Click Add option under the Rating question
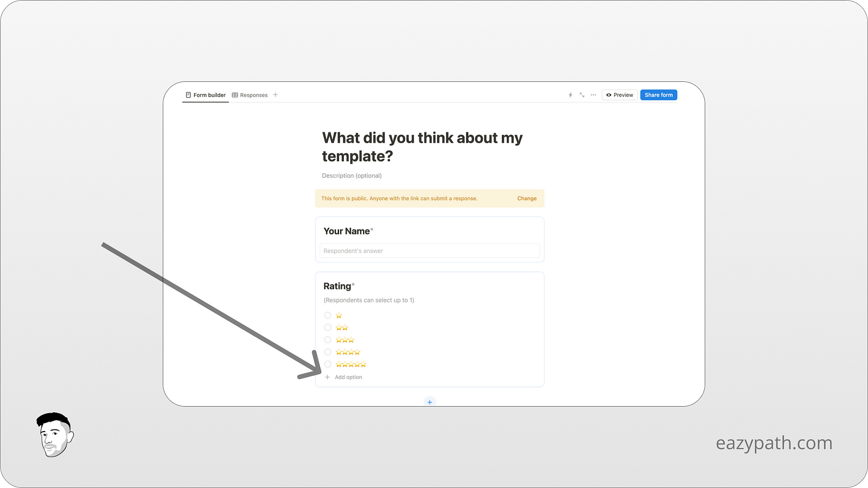The height and width of the screenshot is (488, 868). pos(349,377)
